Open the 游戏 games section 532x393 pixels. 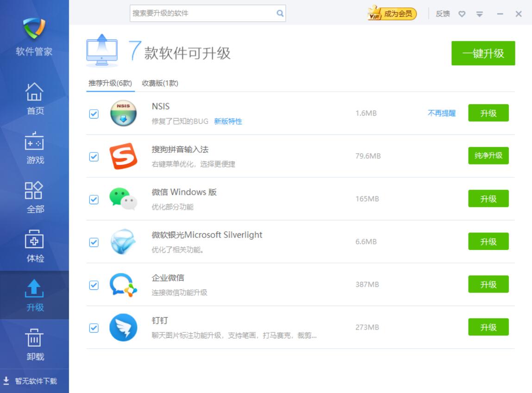(x=34, y=148)
